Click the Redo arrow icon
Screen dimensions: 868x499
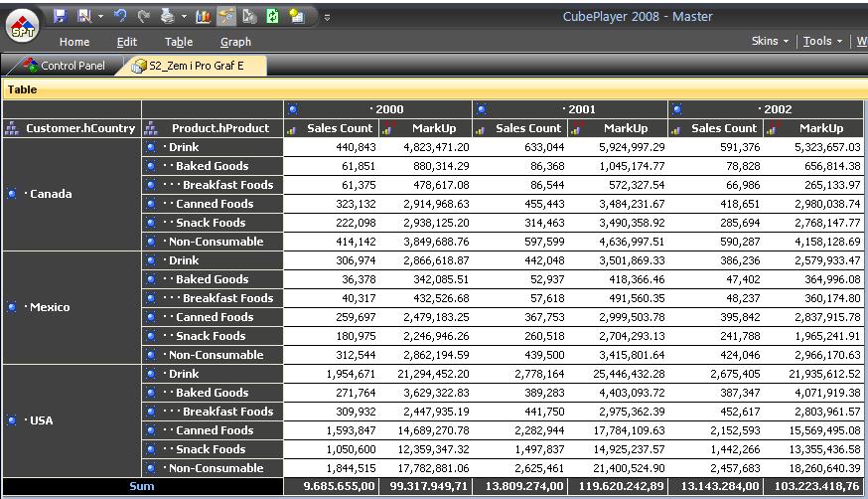(x=143, y=16)
